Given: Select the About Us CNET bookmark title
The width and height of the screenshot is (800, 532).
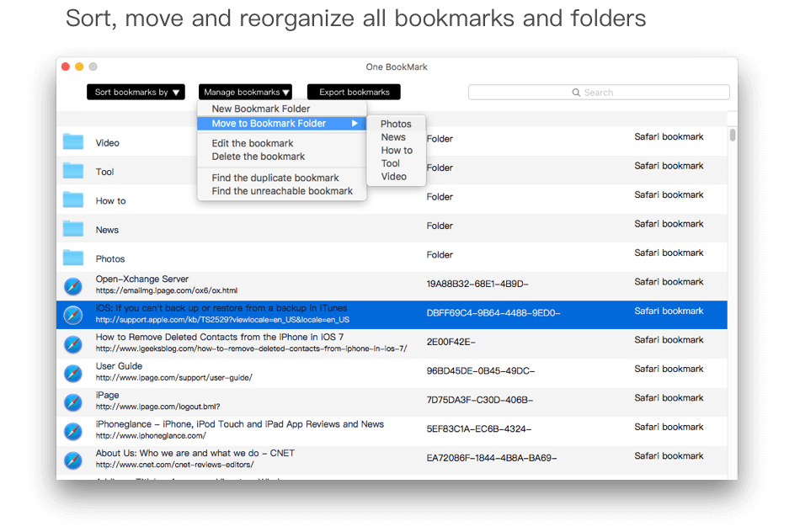Looking at the screenshot, I should [x=195, y=454].
